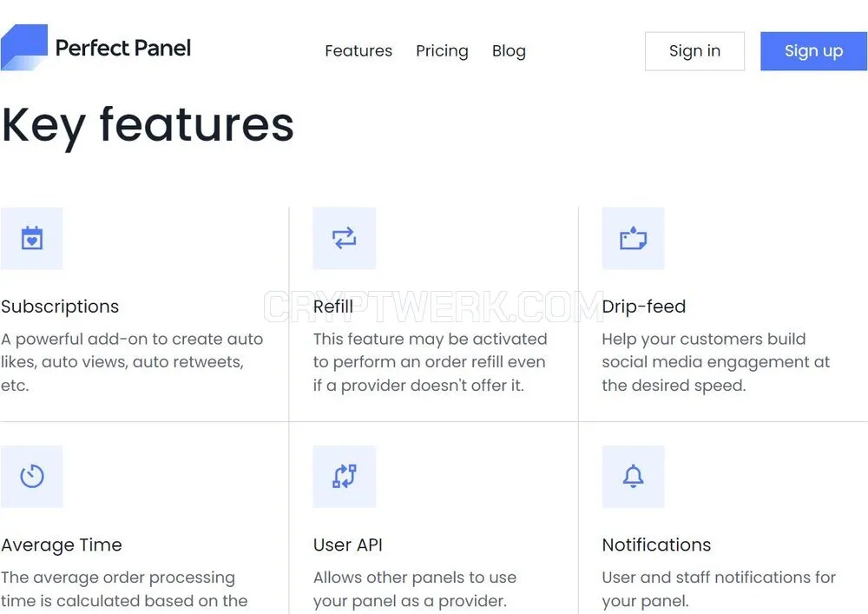Click the Perfect Panel blue logo icon
868x614 pixels.
23,48
